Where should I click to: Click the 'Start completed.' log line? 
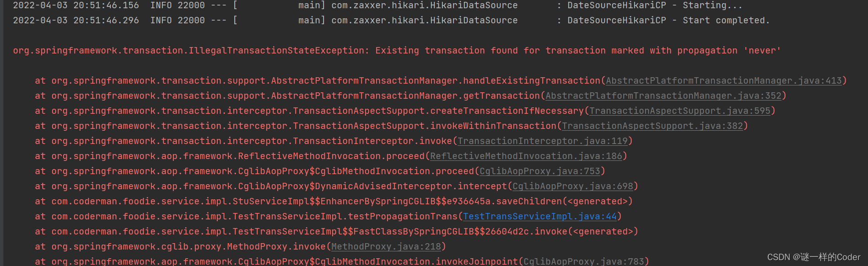[391, 21]
